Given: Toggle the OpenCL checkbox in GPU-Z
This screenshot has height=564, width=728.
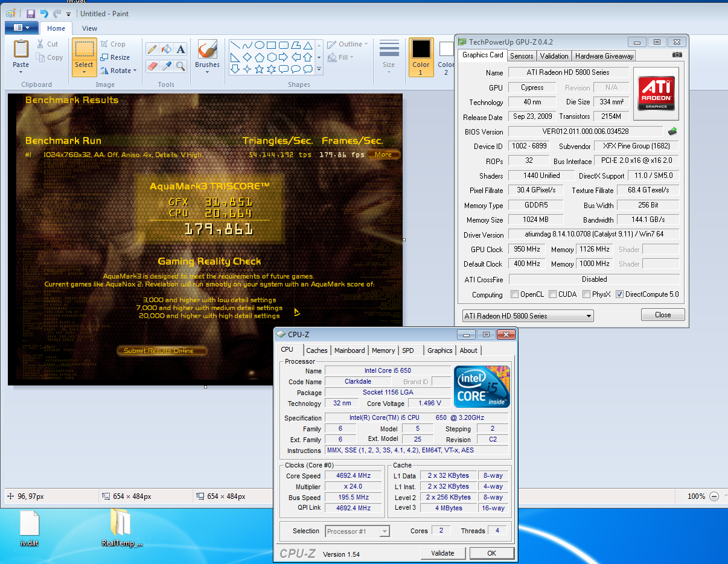Looking at the screenshot, I should tap(514, 294).
